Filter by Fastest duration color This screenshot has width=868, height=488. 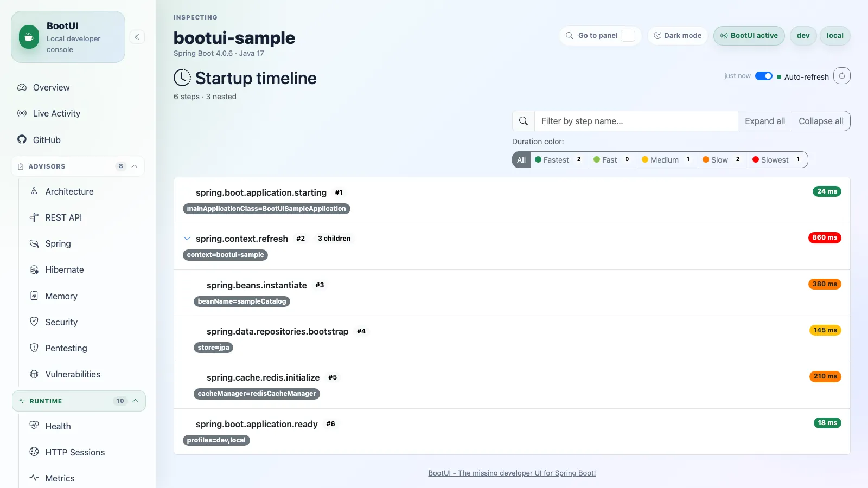click(559, 160)
